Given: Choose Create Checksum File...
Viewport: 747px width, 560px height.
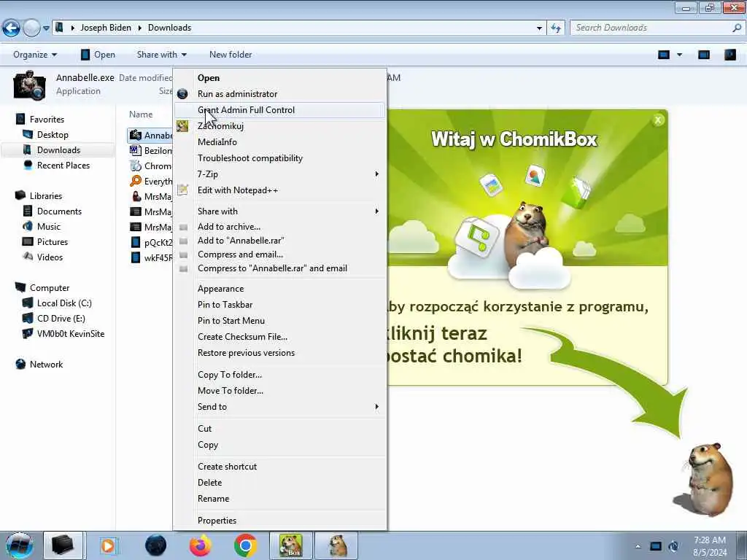Looking at the screenshot, I should coord(242,337).
